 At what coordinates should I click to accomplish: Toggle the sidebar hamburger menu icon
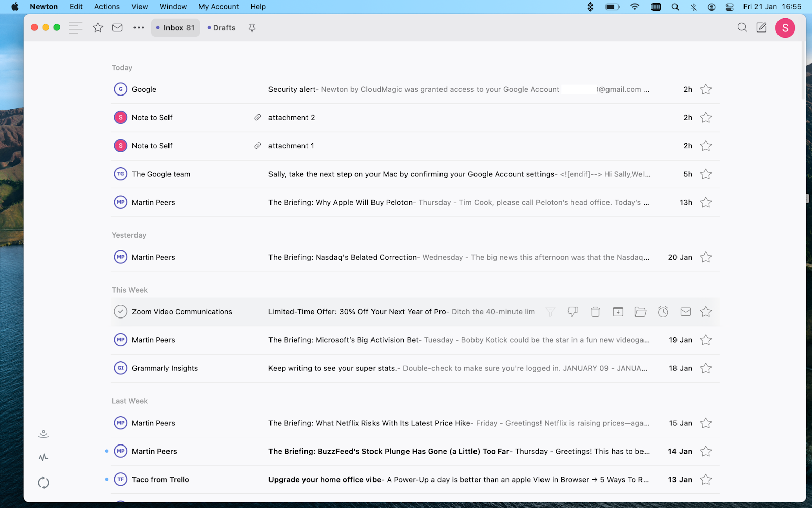(x=75, y=28)
